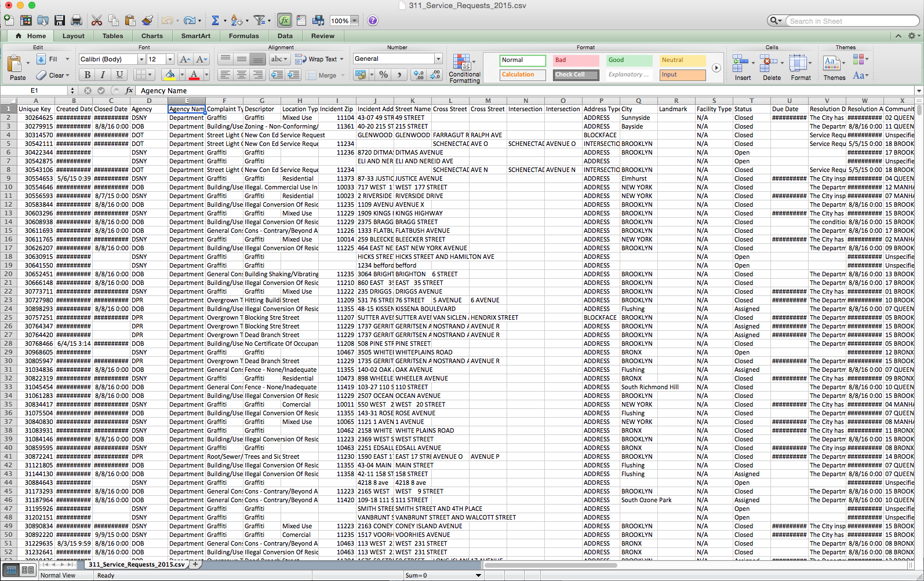Apply comma style format
Viewport: 924px width, 581px height.
[x=399, y=75]
